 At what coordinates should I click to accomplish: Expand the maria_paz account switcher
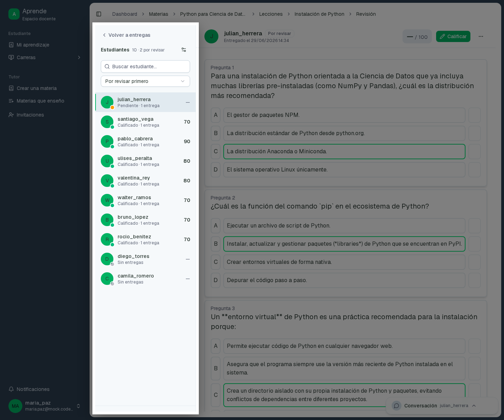[x=78, y=406]
